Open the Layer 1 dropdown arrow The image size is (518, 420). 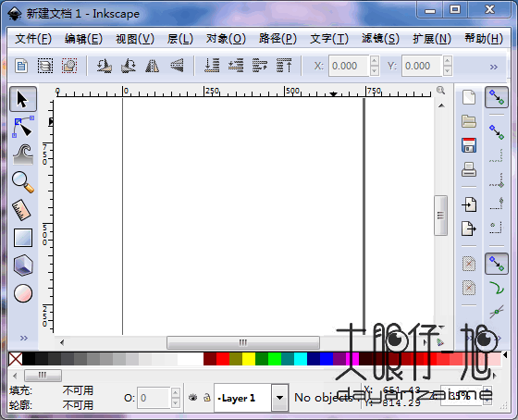[279, 398]
